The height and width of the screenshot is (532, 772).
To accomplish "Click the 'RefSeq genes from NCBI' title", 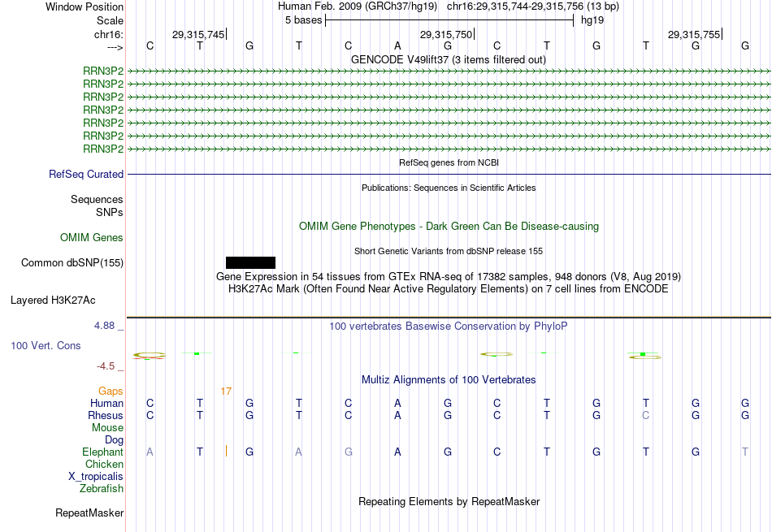I will [x=449, y=162].
